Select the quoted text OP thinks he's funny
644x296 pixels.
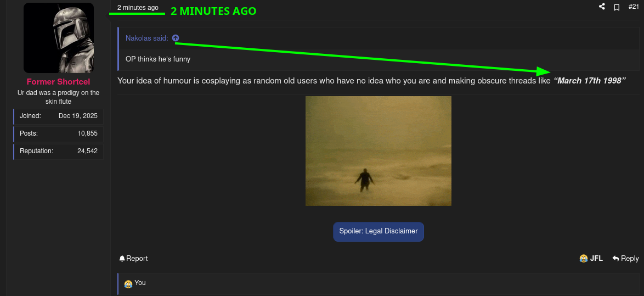(158, 59)
